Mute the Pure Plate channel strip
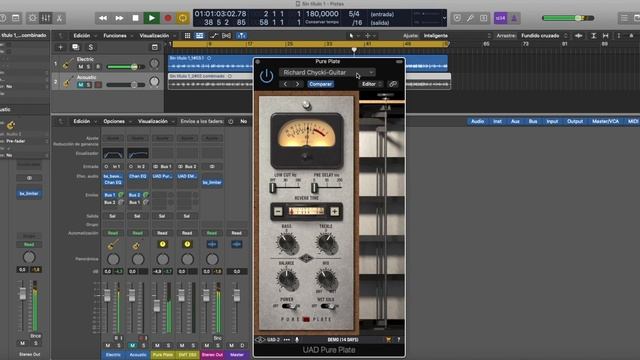Screen dimensions: 640x360 (x=157, y=345)
